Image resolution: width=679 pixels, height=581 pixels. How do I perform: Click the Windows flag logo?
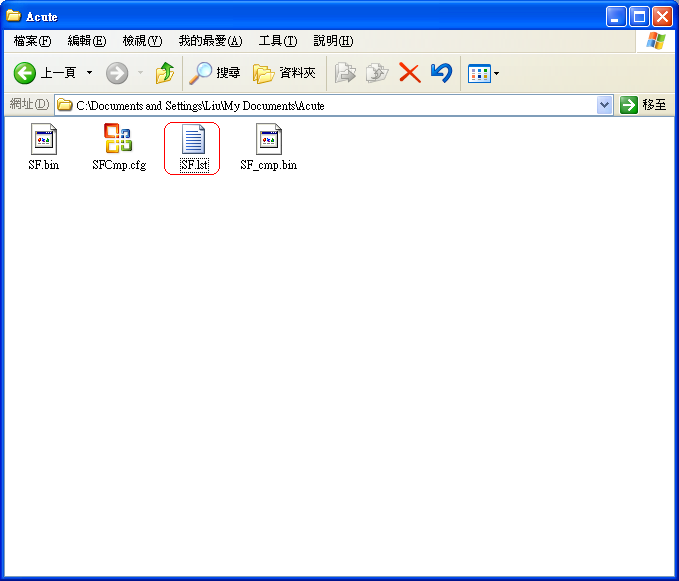[x=656, y=41]
